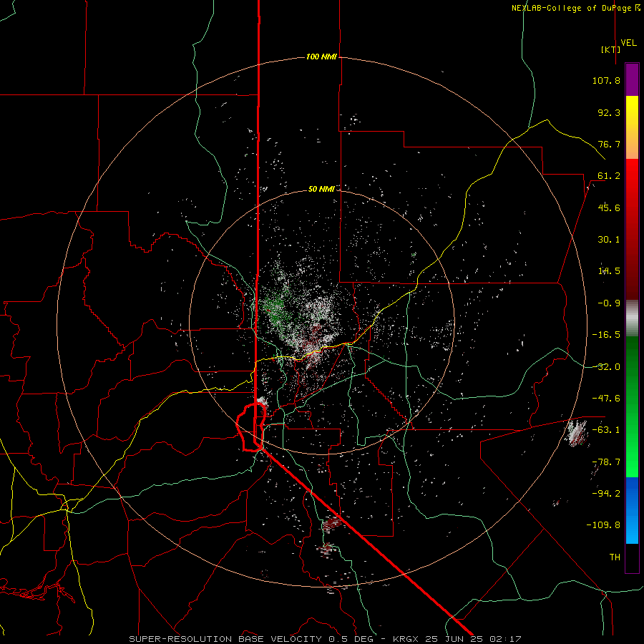The width and height of the screenshot is (644, 644).
Task: Click the -63.1 legend value
Action: click(606, 430)
